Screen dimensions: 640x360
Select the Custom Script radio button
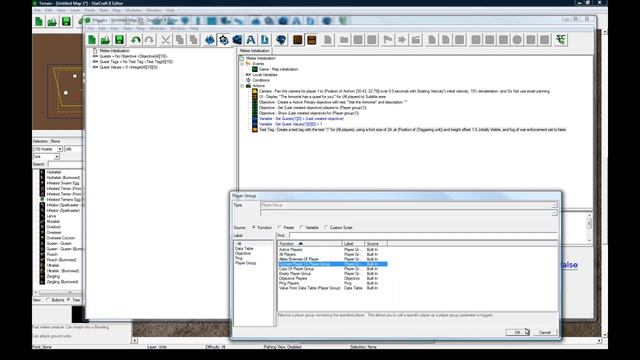[x=326, y=227]
